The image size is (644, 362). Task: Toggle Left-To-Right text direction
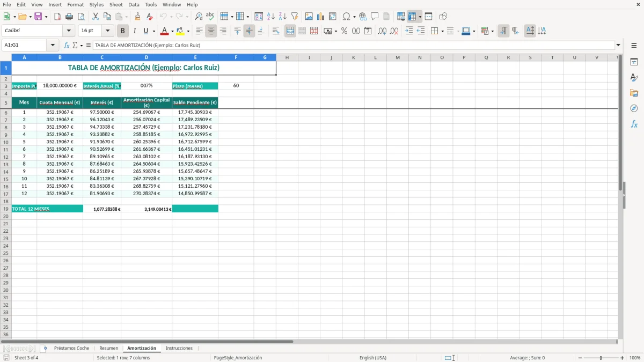(503, 31)
